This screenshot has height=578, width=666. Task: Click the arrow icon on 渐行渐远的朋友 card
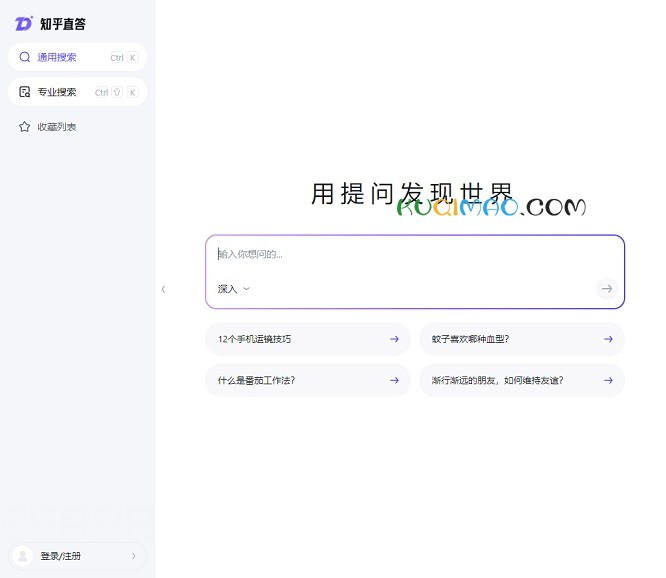[x=608, y=380]
